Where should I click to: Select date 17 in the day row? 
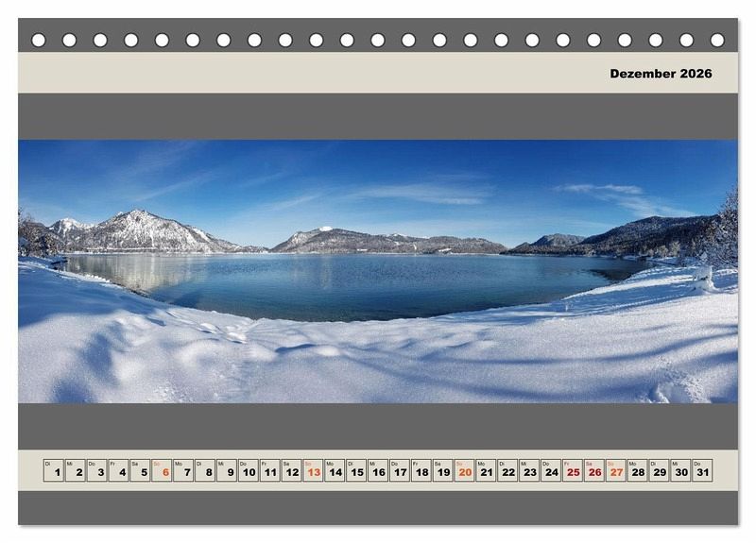tap(400, 470)
